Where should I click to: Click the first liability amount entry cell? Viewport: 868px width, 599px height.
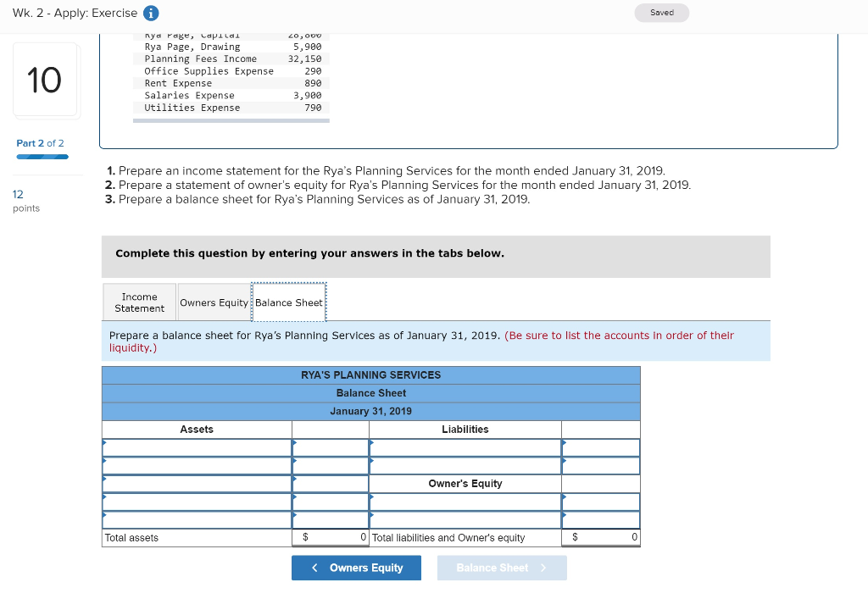600,447
